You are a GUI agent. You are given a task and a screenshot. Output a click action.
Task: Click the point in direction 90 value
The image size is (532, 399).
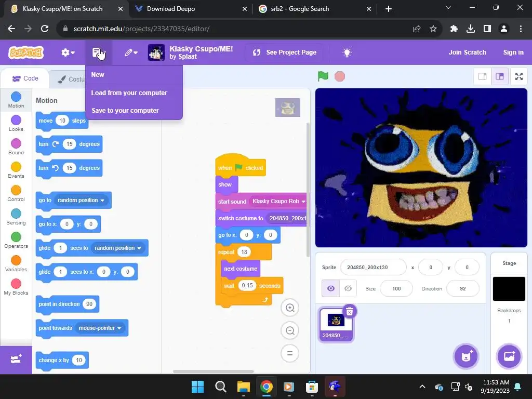click(89, 304)
